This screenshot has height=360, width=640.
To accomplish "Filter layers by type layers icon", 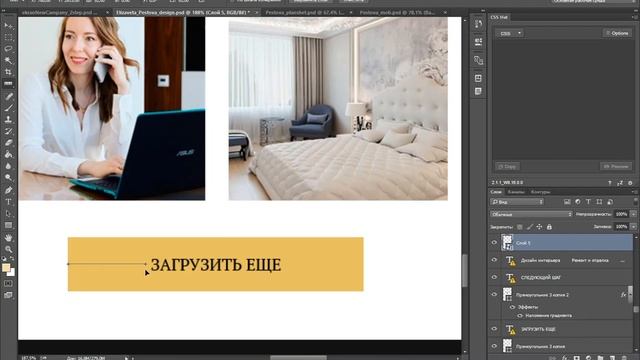I will pos(588,202).
